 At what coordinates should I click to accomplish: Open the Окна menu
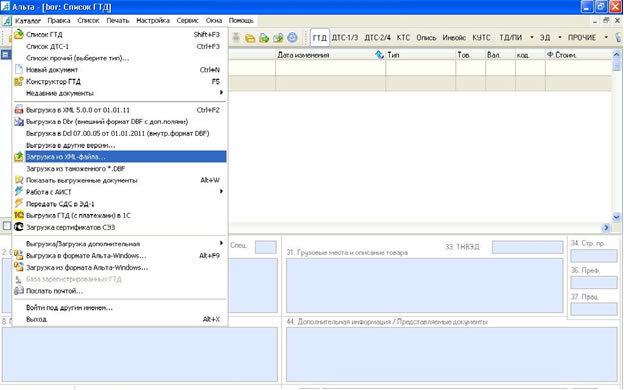pos(214,21)
